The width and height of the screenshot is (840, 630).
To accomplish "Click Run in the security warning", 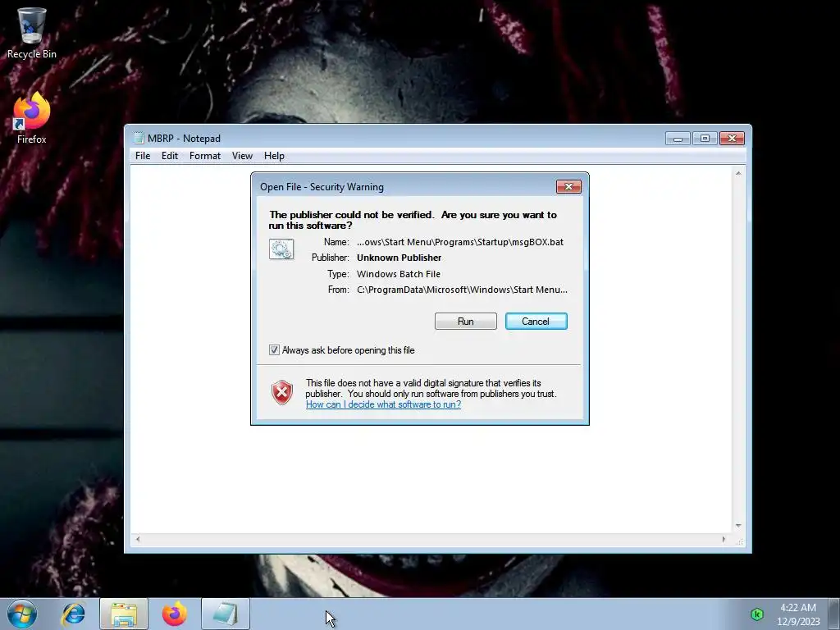I will [x=466, y=322].
